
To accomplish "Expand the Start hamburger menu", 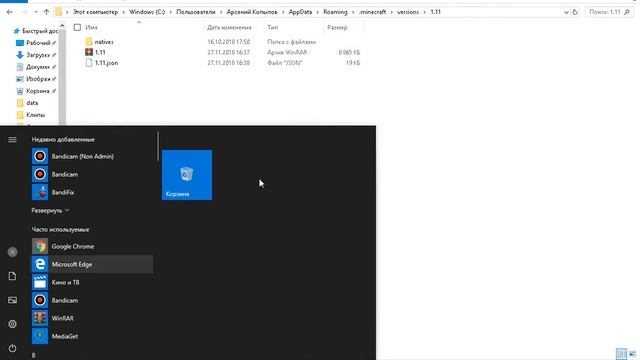I will pyautogui.click(x=12, y=140).
